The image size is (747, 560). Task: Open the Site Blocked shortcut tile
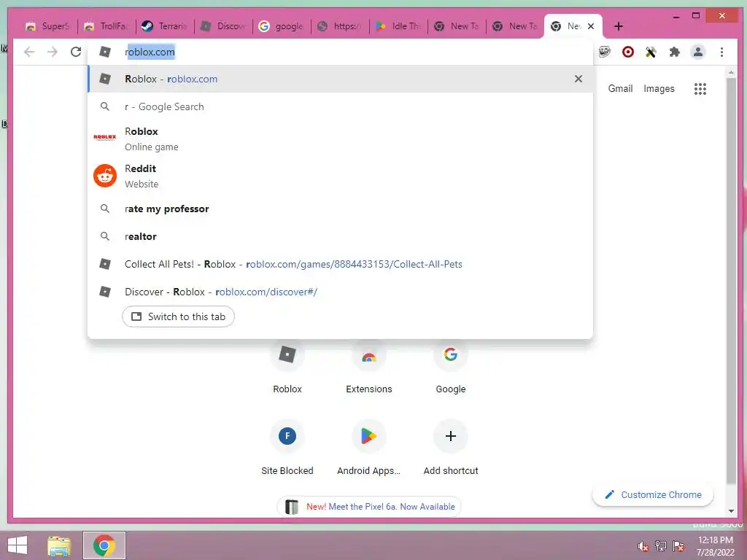(287, 448)
